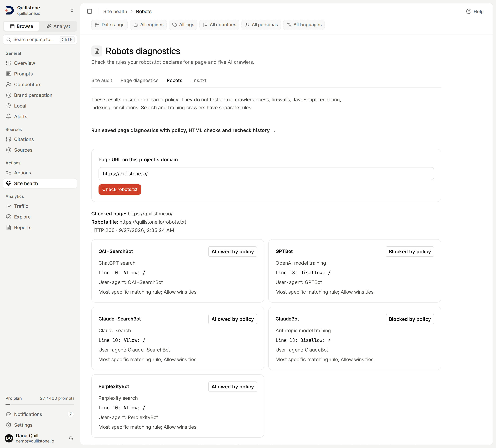Image resolution: width=496 pixels, height=448 pixels.
Task: Open the All tags filter
Action: coord(183,25)
